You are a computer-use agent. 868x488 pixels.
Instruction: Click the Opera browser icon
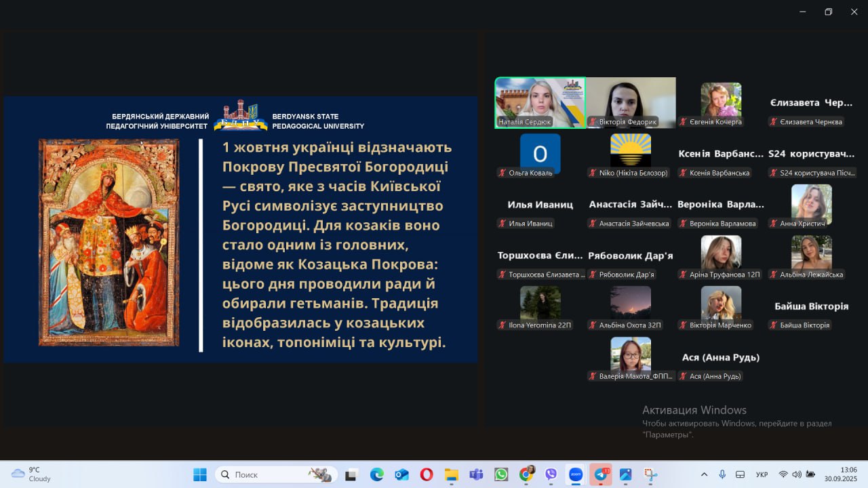427,474
